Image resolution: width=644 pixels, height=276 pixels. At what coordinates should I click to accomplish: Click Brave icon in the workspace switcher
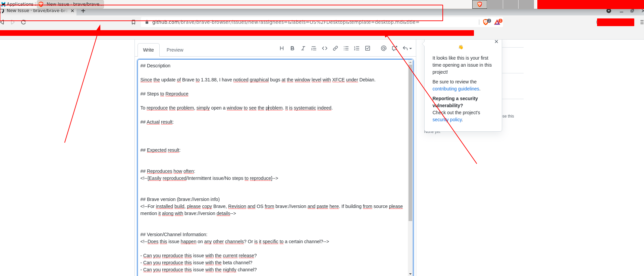point(480,4)
